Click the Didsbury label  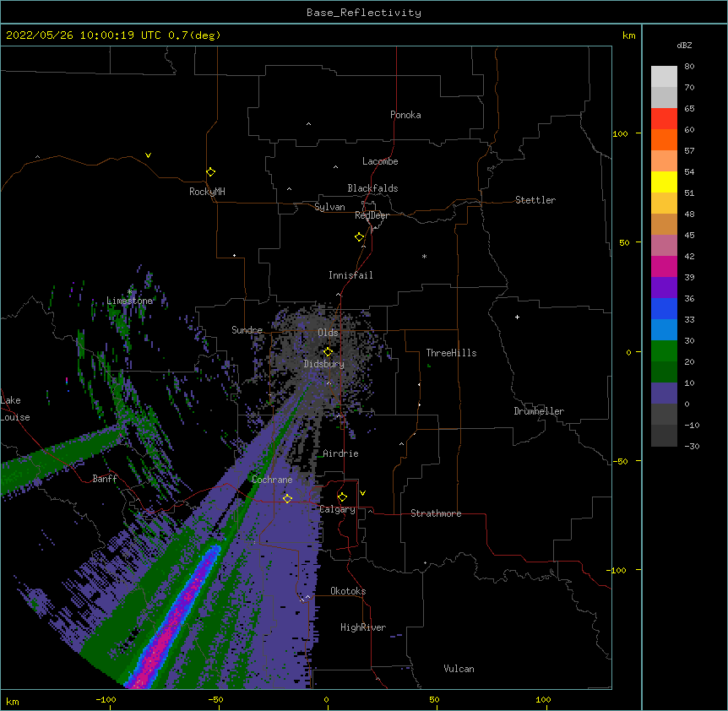(324, 364)
